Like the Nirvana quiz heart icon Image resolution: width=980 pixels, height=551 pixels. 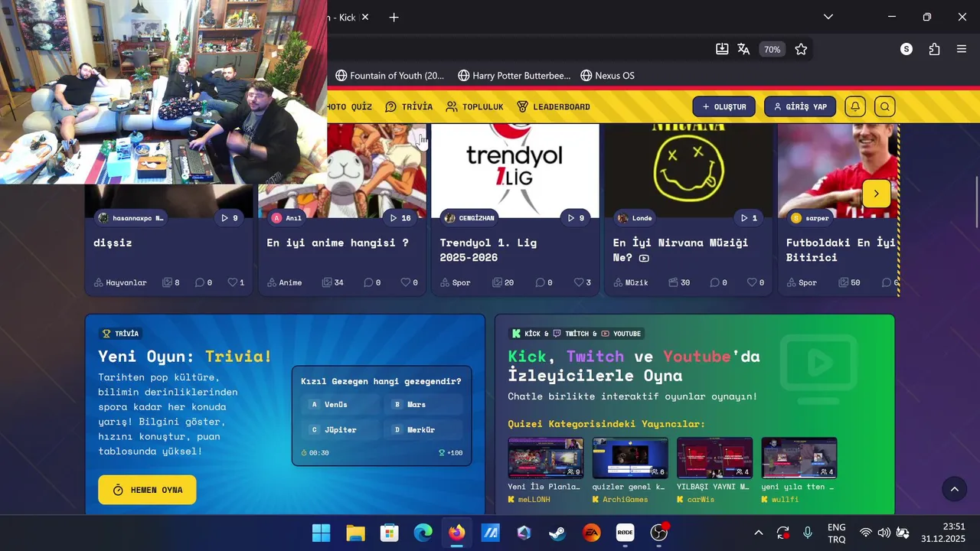751,282
